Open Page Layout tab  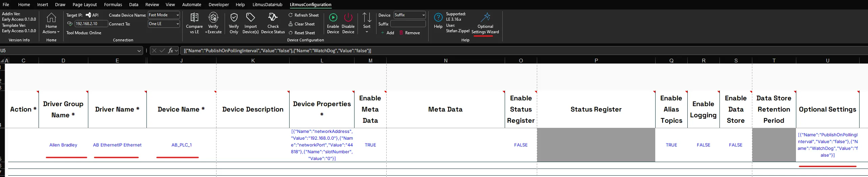click(x=85, y=4)
